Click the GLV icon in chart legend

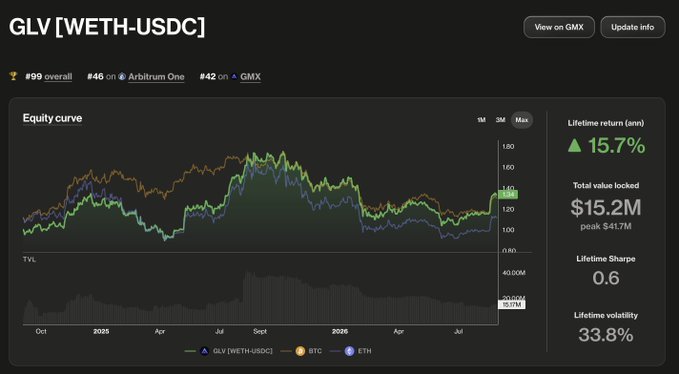pyautogui.click(x=205, y=351)
